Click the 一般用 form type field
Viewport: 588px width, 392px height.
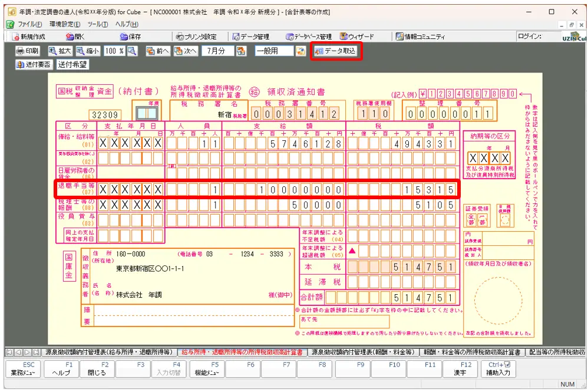click(x=274, y=51)
